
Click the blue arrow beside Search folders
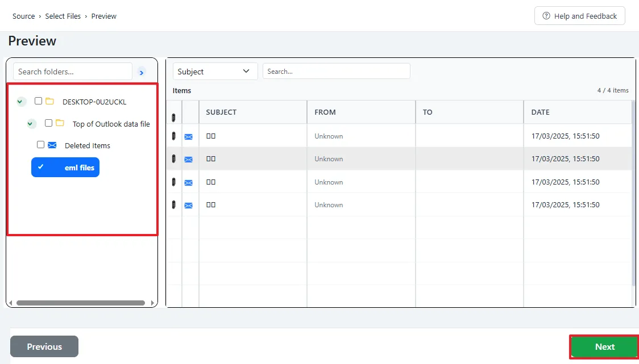(142, 73)
